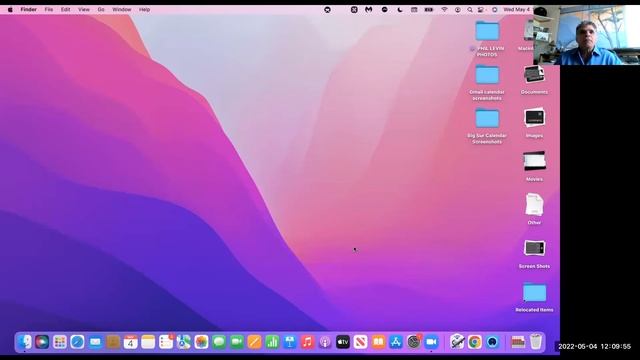Click the Malwarebytes M menu bar icon
The image size is (640, 360).
coord(369,9)
